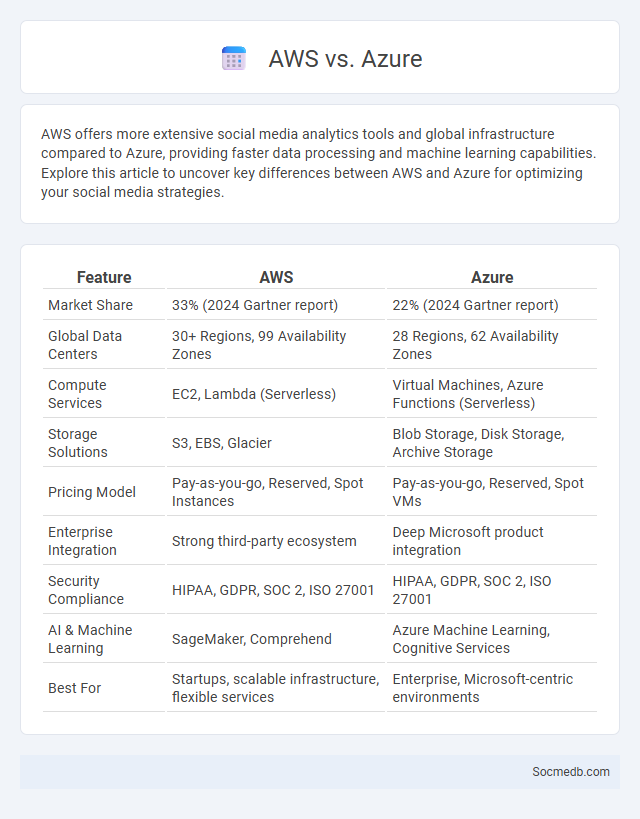
Task: Click the 'AI & Machine Learning' row label
Action: (90, 639)
